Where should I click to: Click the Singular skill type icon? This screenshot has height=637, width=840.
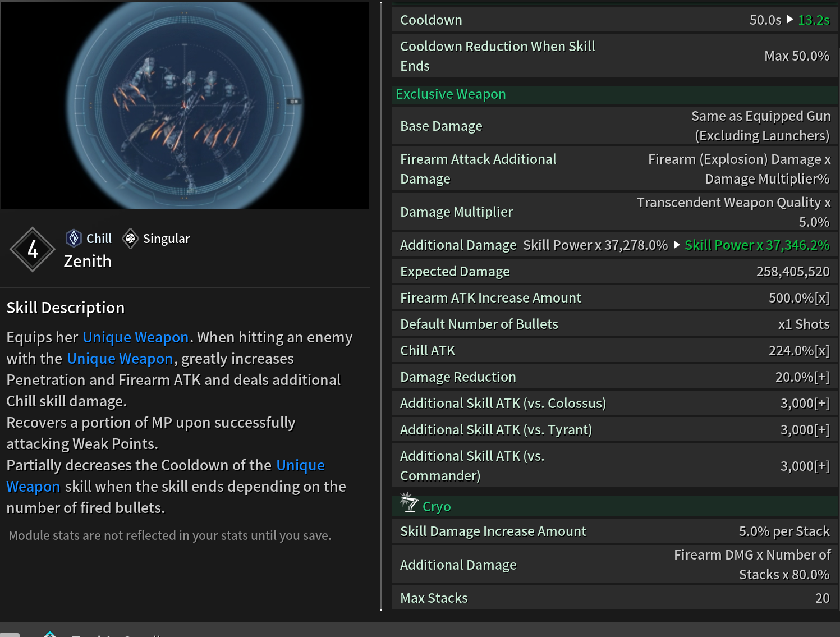(130, 239)
